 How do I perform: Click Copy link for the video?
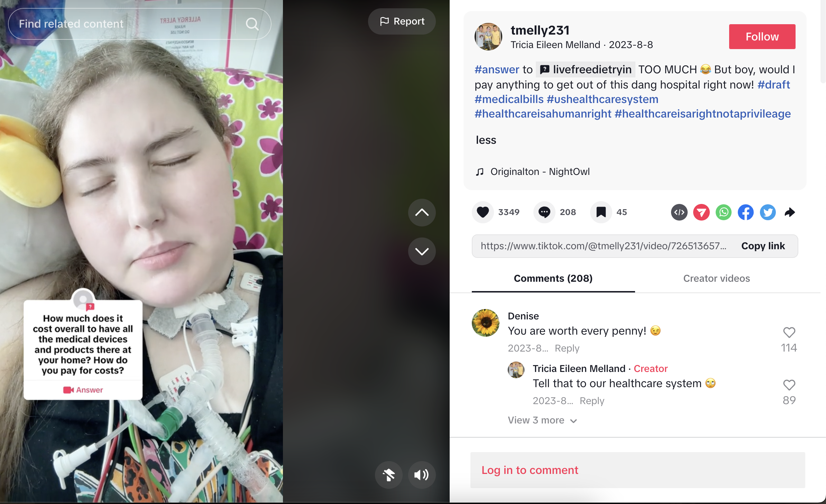point(763,246)
